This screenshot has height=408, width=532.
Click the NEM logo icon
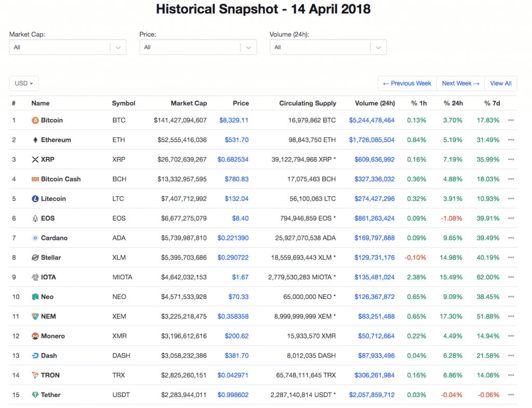coord(35,317)
